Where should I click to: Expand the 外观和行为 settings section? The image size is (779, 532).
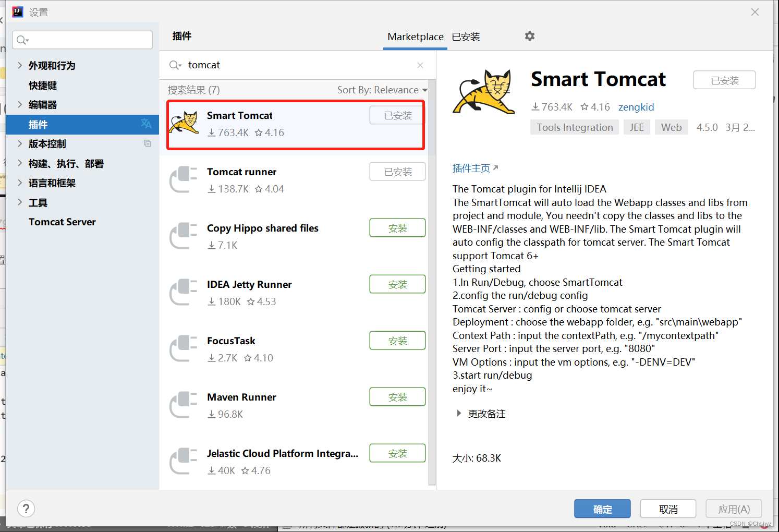pyautogui.click(x=20, y=65)
